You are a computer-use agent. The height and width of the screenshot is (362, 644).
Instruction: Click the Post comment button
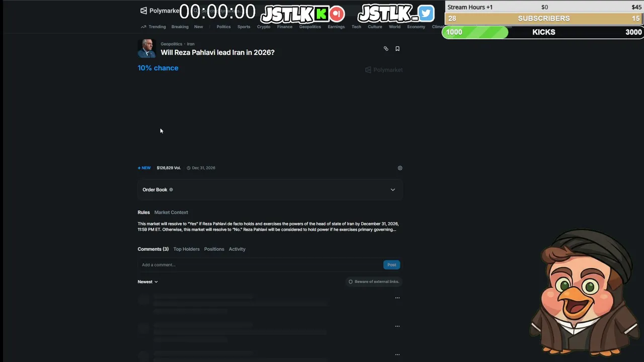pyautogui.click(x=391, y=264)
